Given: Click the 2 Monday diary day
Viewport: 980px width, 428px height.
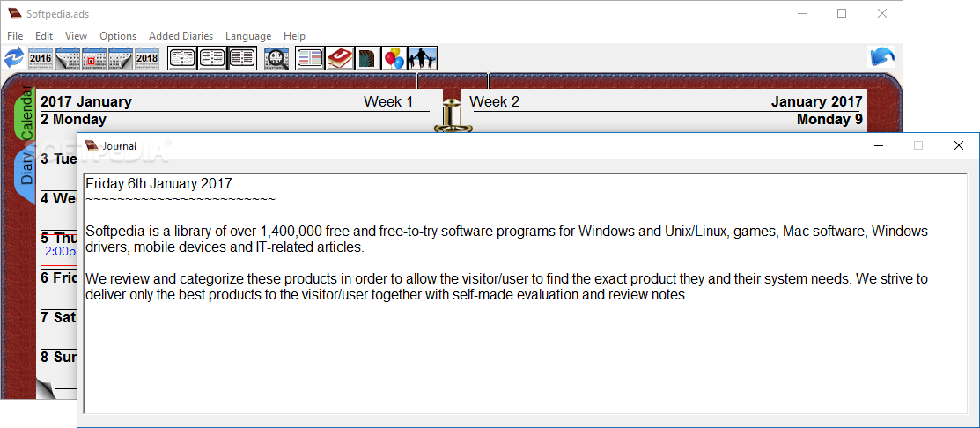Looking at the screenshot, I should tap(73, 120).
